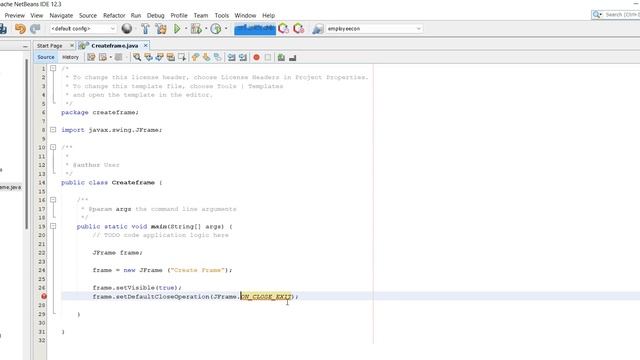Toggle the Rectangular Selection icon

(182, 58)
